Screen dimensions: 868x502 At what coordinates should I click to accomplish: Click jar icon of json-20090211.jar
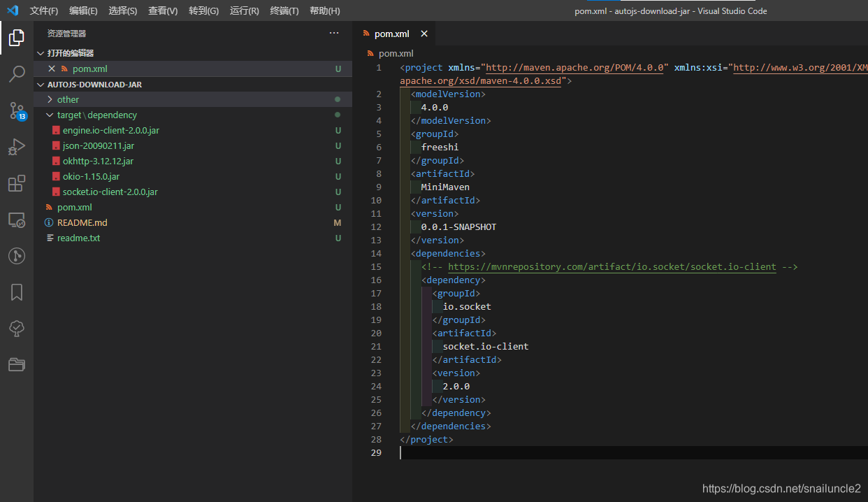point(56,145)
